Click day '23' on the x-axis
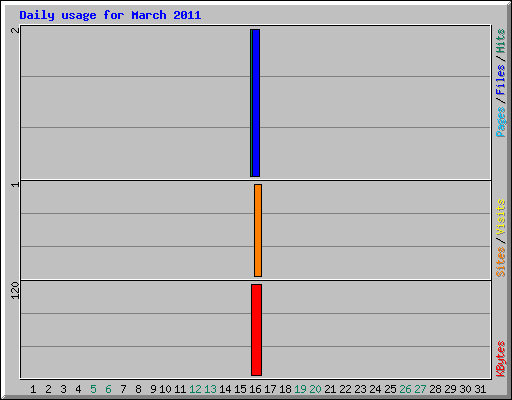 (360, 389)
